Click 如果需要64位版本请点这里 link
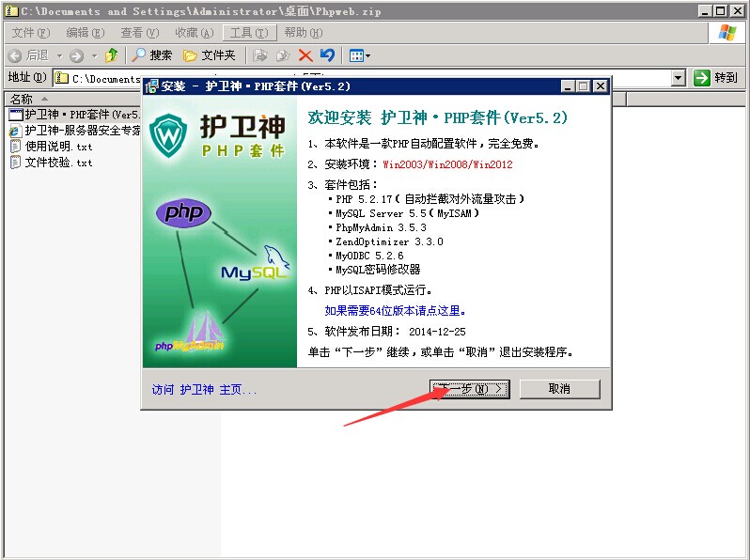 tap(395, 311)
